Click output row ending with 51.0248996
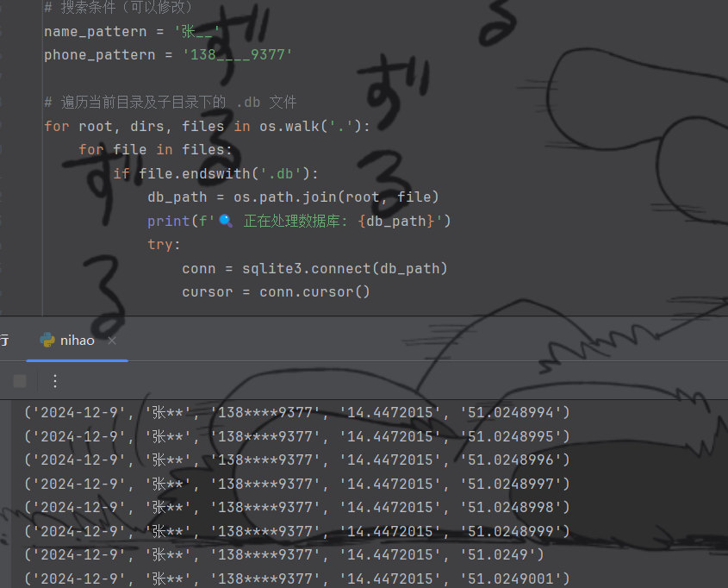The image size is (728, 588). click(297, 460)
